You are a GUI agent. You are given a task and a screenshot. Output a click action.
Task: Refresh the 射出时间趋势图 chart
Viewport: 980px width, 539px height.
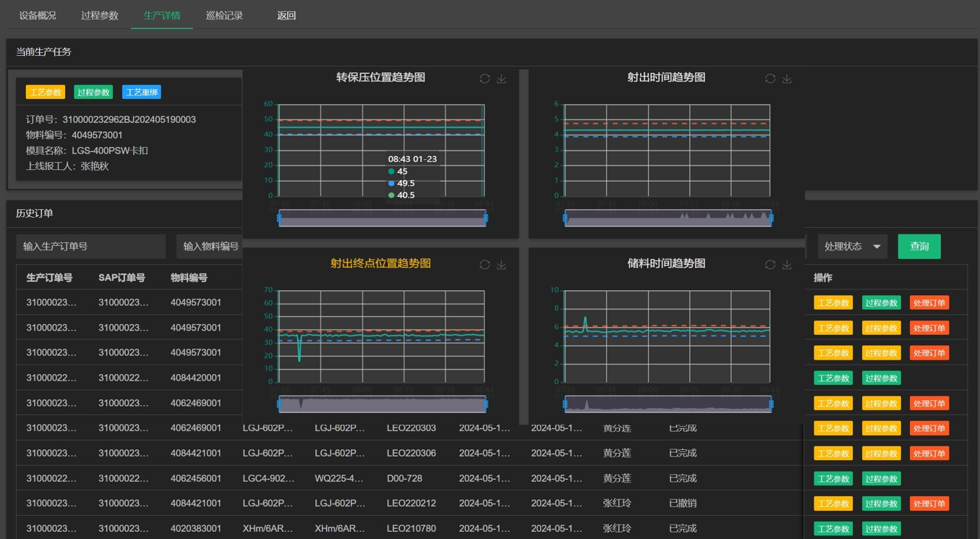(770, 79)
